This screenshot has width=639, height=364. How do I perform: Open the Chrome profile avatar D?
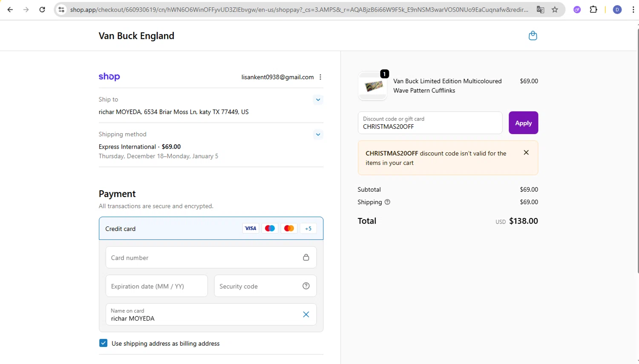[x=617, y=9]
